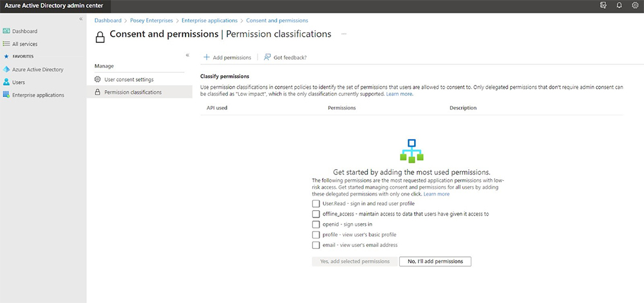This screenshot has height=303, width=644.
Task: Open All services list icon
Action: pyautogui.click(x=6, y=44)
